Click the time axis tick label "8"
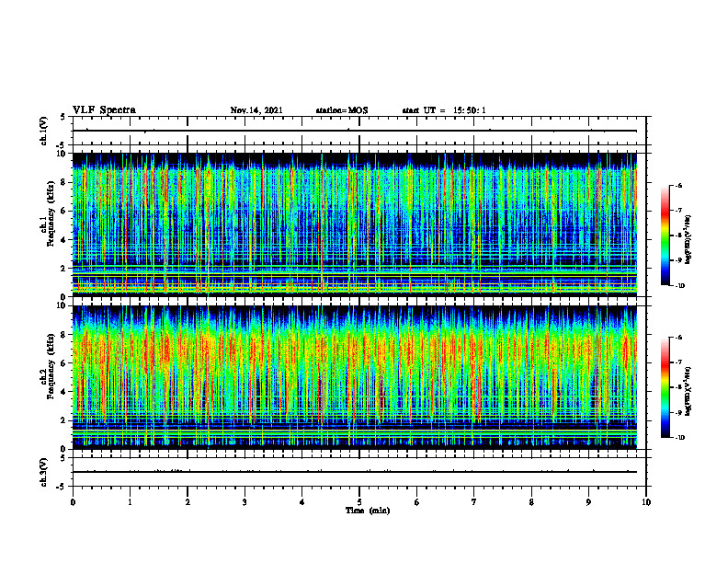 531,502
